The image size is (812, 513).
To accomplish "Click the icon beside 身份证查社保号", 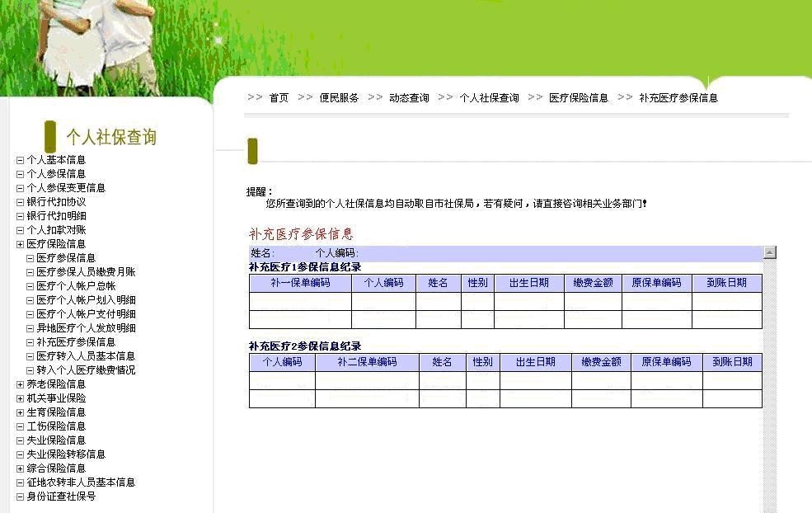I will [x=21, y=497].
